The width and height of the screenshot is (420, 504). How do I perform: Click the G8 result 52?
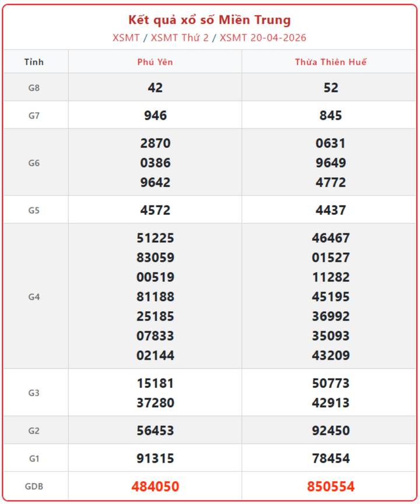pyautogui.click(x=331, y=88)
